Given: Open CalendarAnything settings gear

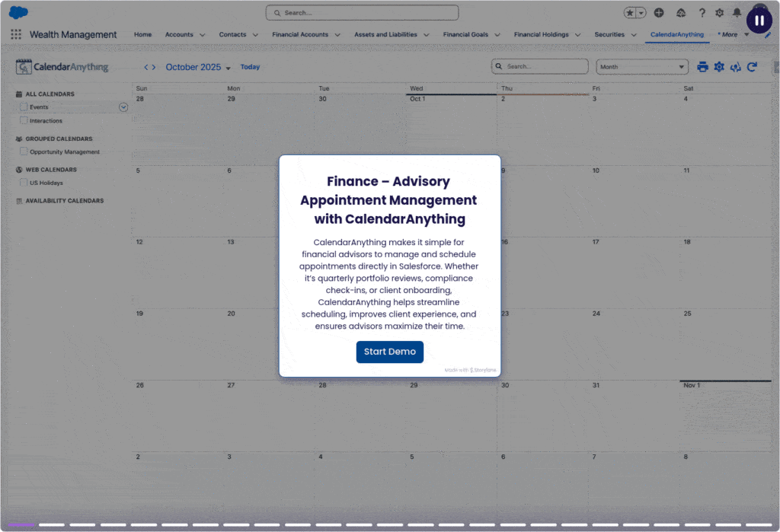Looking at the screenshot, I should pyautogui.click(x=718, y=67).
